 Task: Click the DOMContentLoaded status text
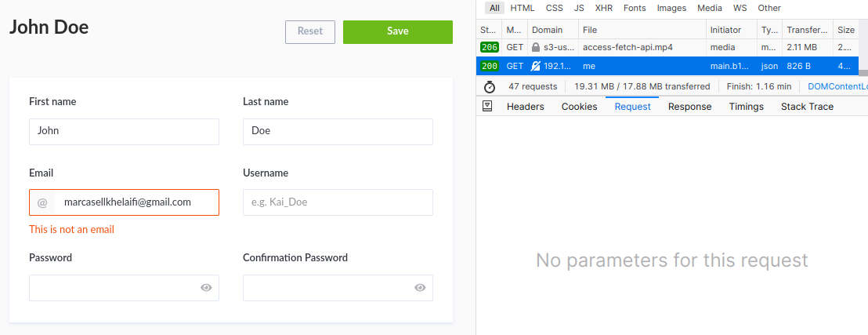[837, 86]
